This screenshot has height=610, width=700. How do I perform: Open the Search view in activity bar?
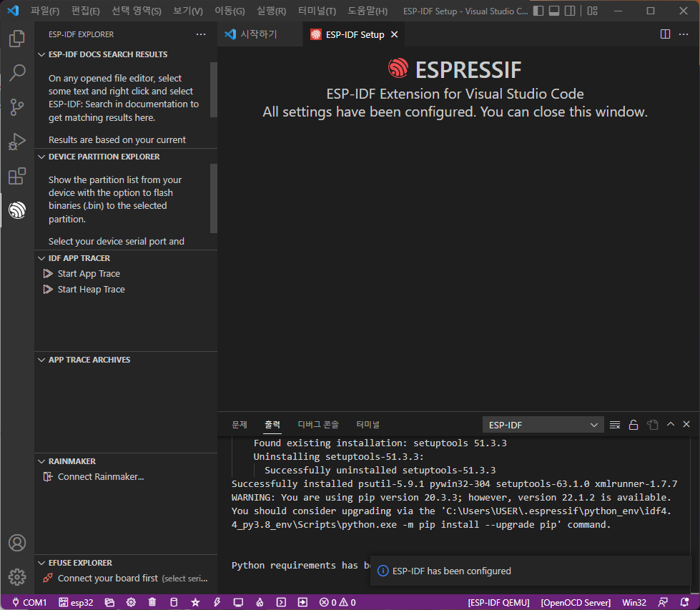tap(17, 72)
